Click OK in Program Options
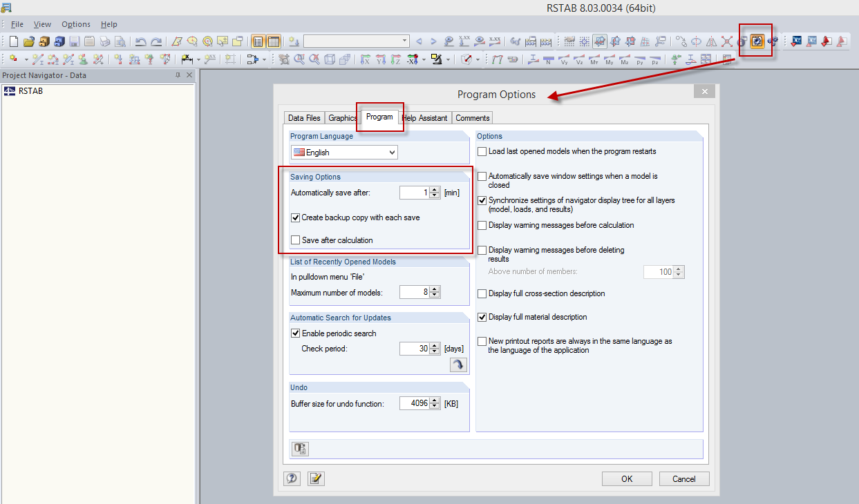Screen dimensions: 859x504 (x=627, y=478)
